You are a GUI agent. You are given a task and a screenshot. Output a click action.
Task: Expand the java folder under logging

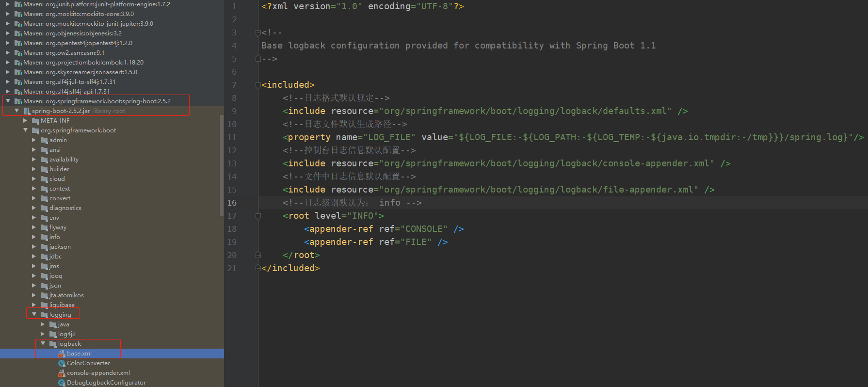43,324
